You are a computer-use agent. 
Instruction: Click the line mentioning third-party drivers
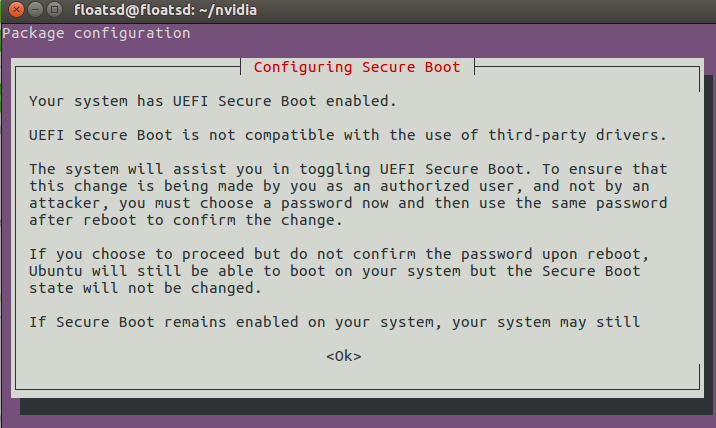click(x=348, y=135)
